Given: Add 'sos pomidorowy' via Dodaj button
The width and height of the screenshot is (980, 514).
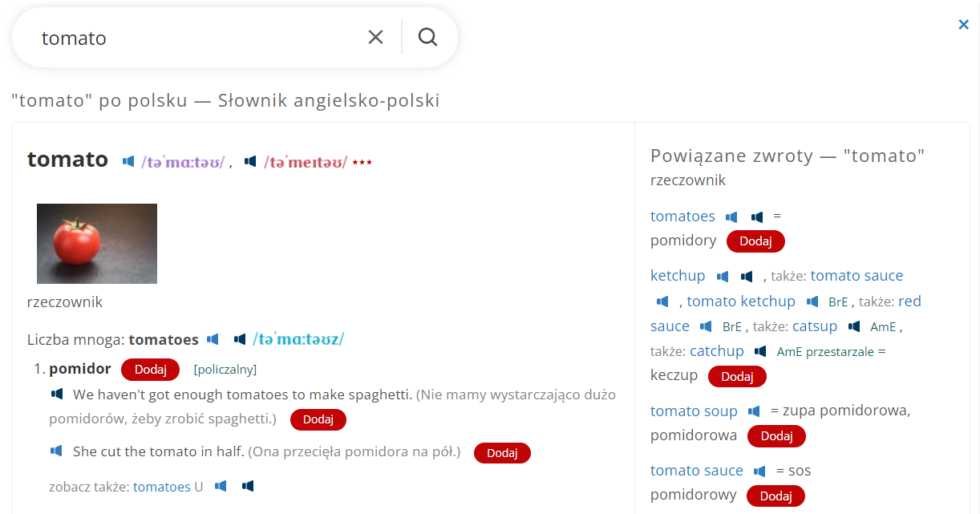Looking at the screenshot, I should (775, 496).
